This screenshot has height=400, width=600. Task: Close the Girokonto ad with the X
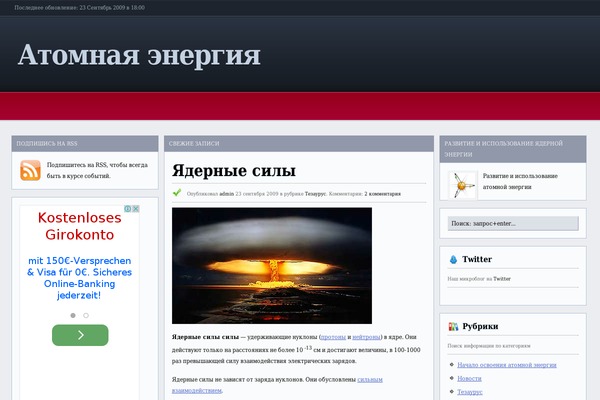point(135,209)
